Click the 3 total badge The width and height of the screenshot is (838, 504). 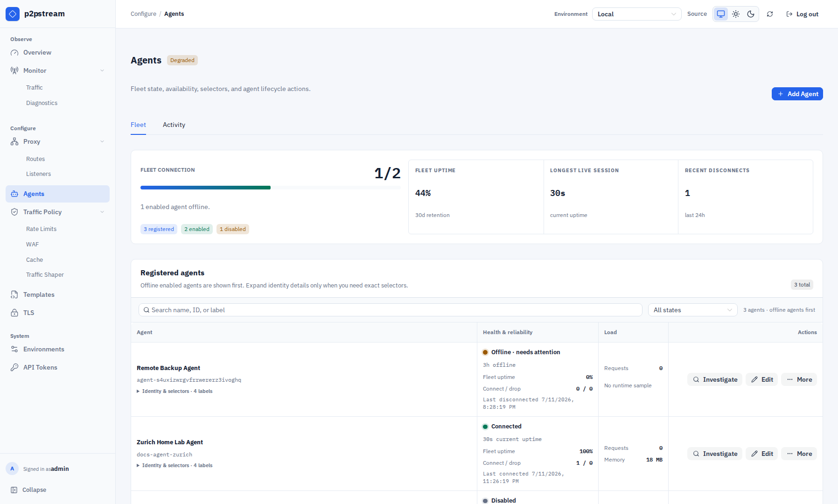[802, 285]
